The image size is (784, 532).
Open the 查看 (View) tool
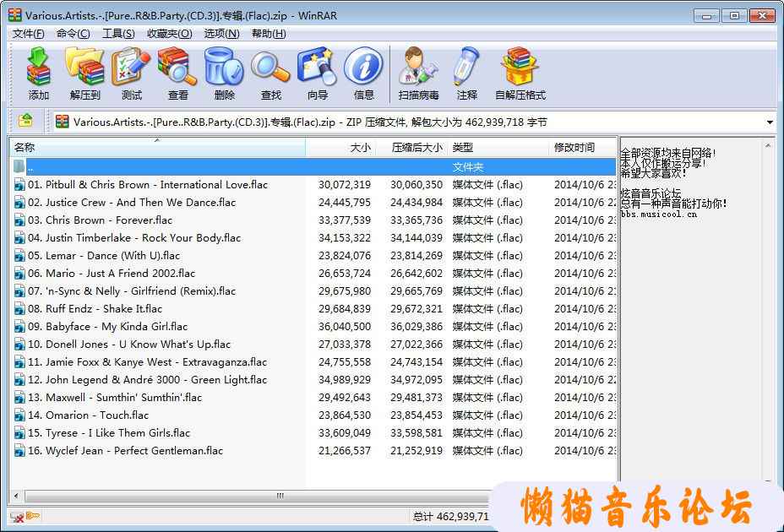tap(177, 73)
